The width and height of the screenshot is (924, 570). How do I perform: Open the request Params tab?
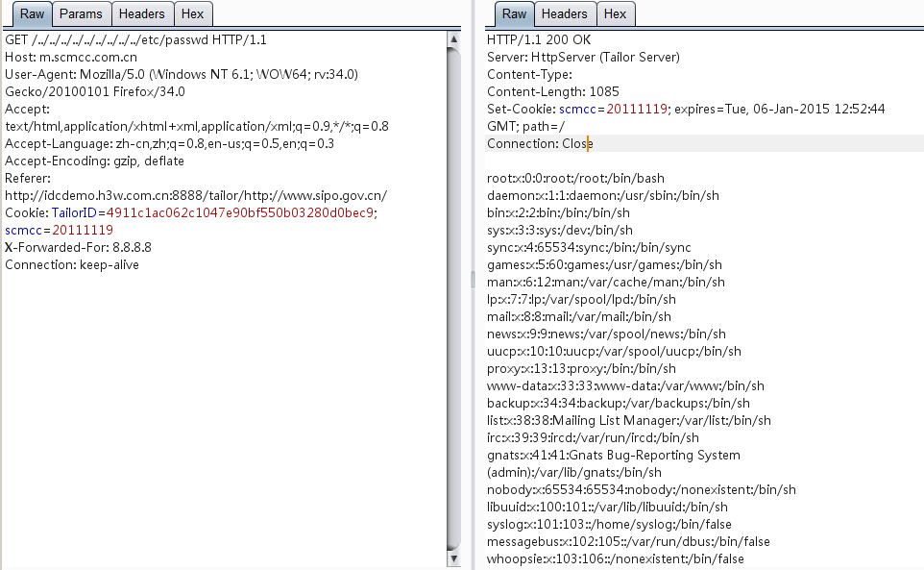tap(82, 14)
